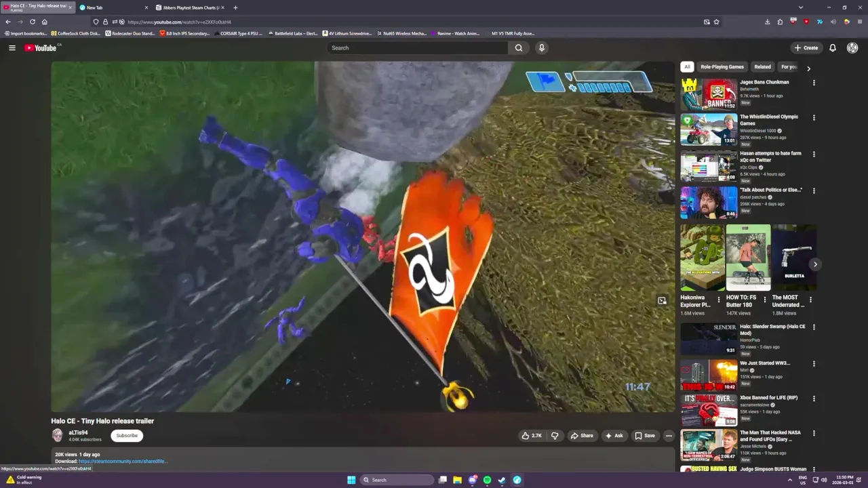
Task: Open Steam from the taskbar
Action: [502, 480]
